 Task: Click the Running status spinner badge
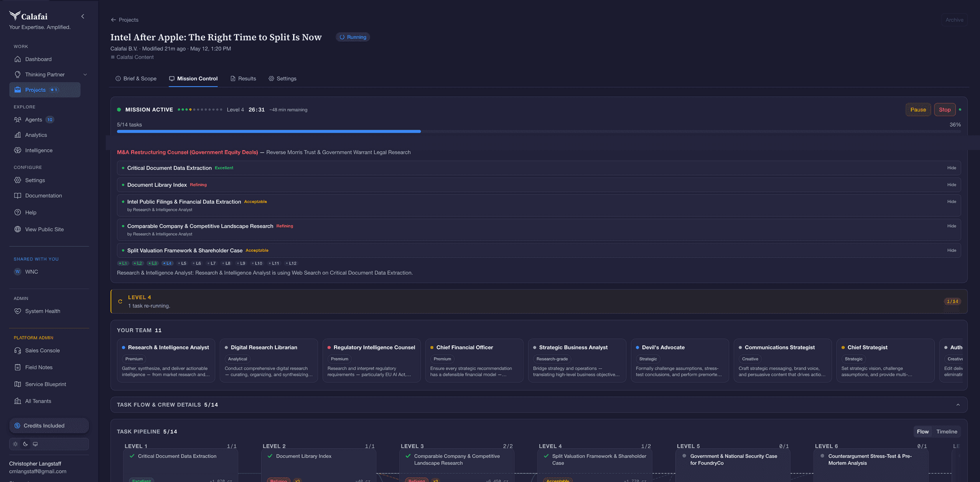click(353, 37)
